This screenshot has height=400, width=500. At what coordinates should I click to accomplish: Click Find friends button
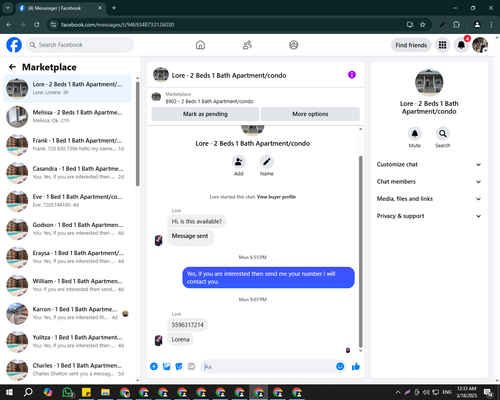(x=411, y=45)
